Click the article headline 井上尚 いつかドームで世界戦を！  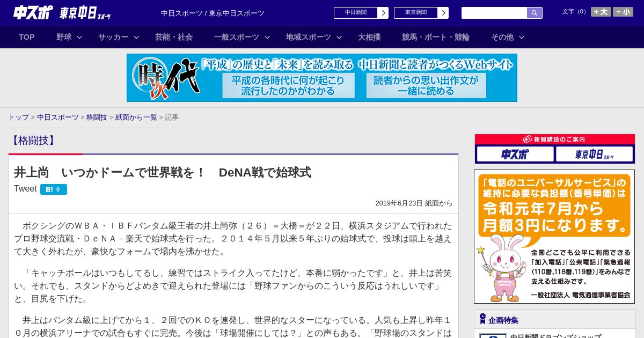click(163, 172)
